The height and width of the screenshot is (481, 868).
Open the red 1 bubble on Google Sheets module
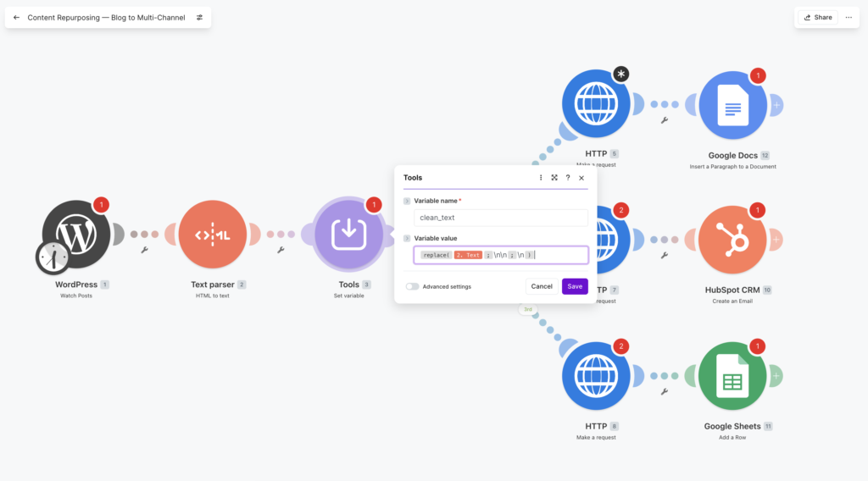[x=757, y=346]
